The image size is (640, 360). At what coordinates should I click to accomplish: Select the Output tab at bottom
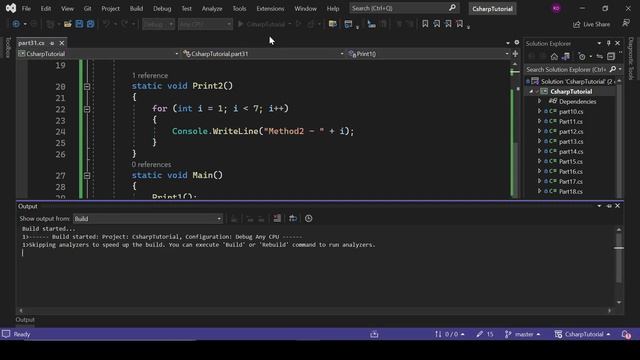pyautogui.click(x=25, y=320)
